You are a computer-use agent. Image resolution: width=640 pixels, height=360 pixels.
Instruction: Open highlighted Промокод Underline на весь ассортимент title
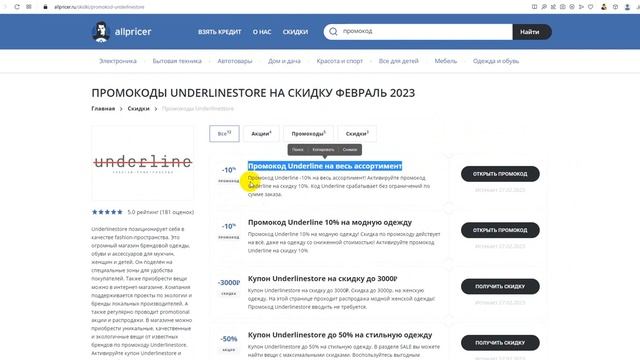[325, 166]
